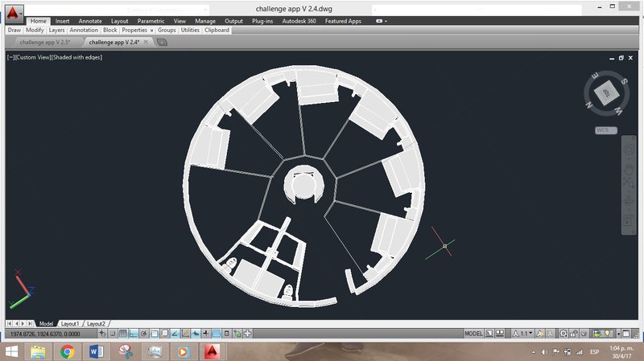
Task: Toggle the MODEL space status button
Action: (473, 333)
